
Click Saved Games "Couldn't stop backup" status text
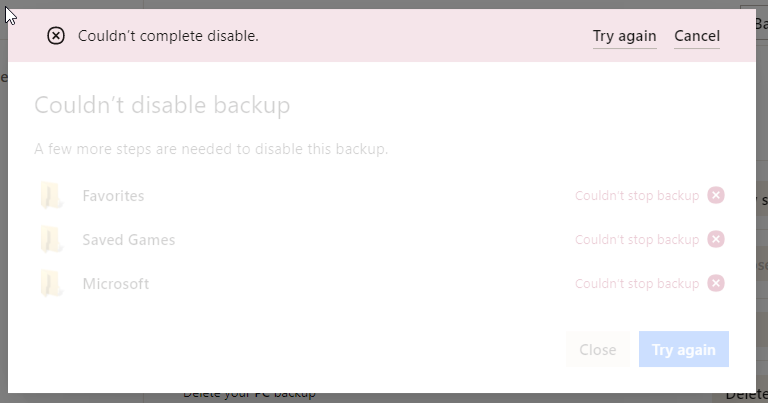click(x=636, y=240)
